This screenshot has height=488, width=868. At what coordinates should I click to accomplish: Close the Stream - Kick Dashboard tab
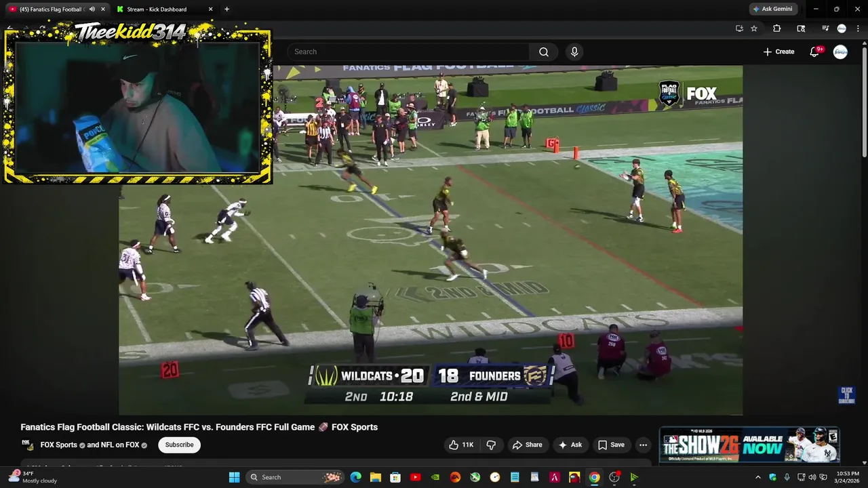210,9
